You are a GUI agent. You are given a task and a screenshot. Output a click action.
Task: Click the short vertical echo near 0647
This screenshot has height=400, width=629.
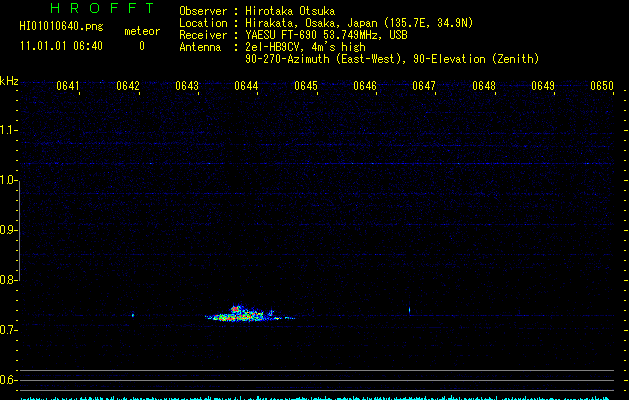tap(410, 310)
